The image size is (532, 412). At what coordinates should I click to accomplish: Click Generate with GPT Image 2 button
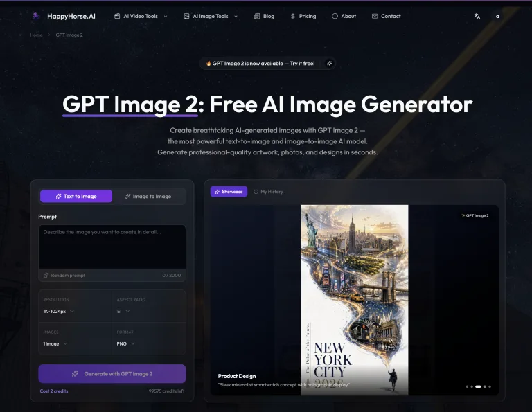[x=112, y=373]
